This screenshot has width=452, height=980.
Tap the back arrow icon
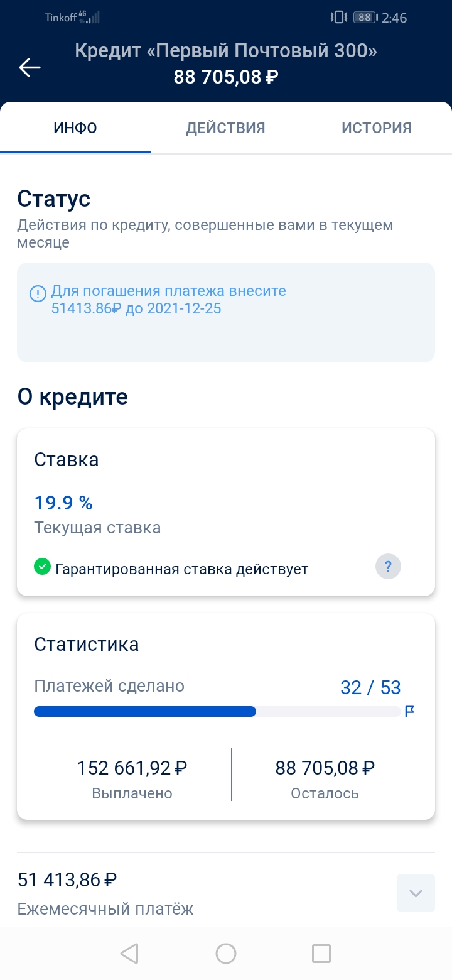pos(30,68)
